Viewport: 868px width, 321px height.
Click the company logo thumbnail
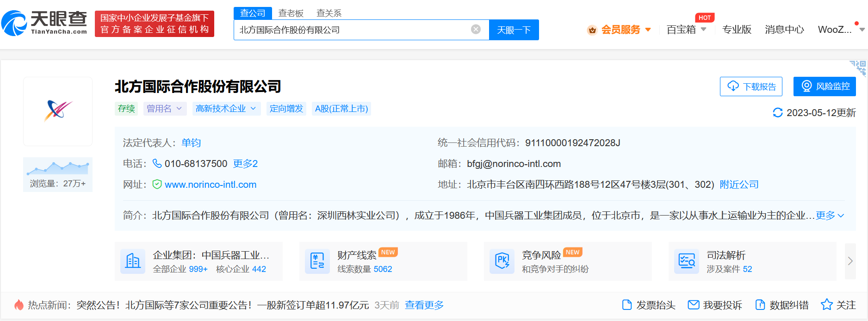pos(58,111)
